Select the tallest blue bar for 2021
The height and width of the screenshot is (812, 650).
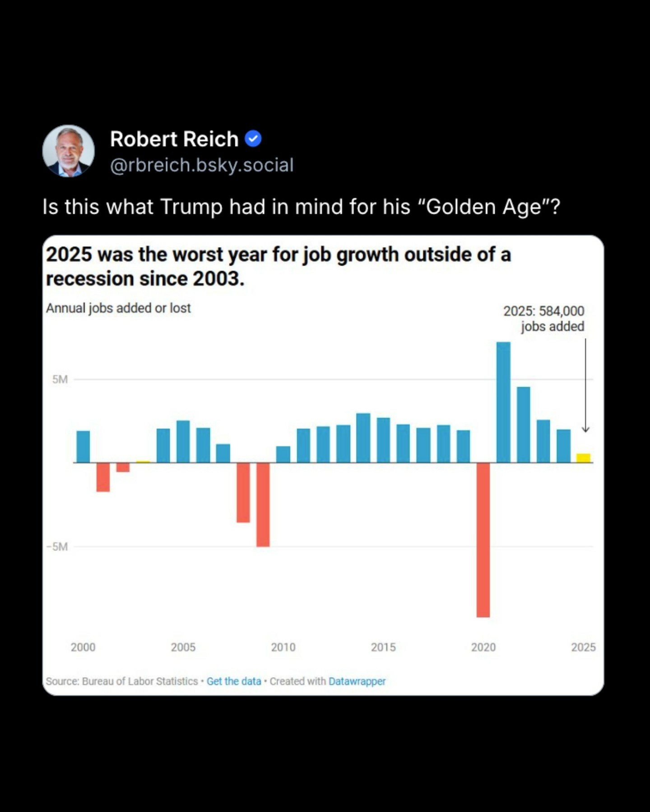[503, 402]
